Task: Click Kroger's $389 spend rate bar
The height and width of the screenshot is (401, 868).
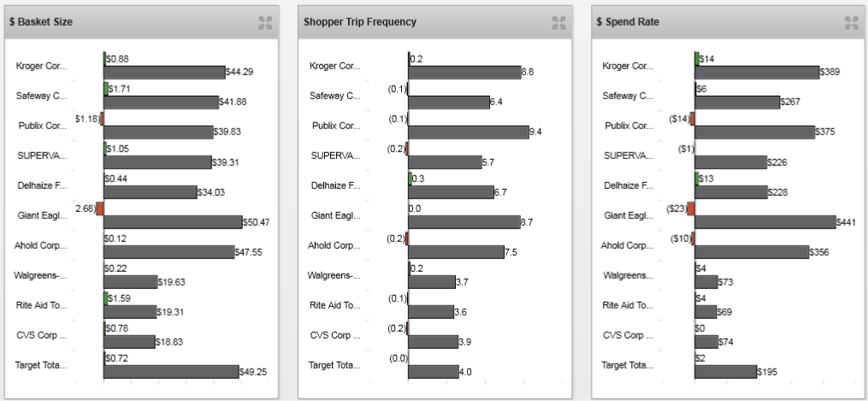Action: tap(756, 73)
